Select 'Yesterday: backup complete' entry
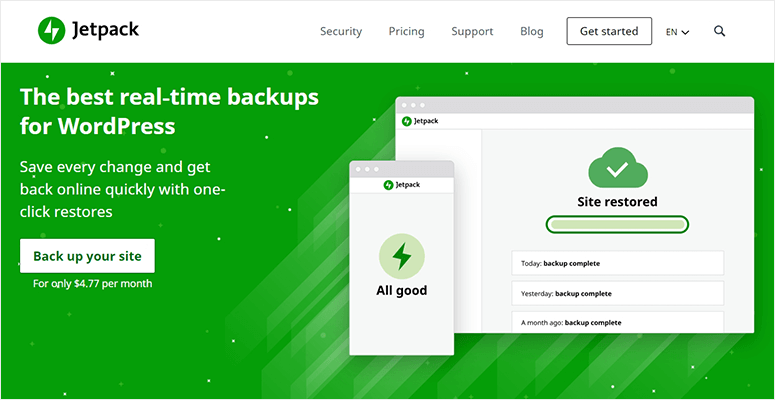The height and width of the screenshot is (400, 775). [x=617, y=293]
